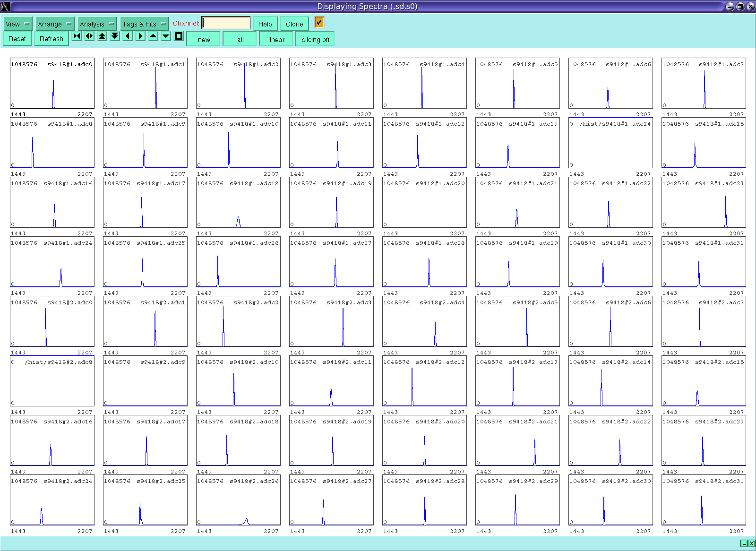The width and height of the screenshot is (756, 551).
Task: Click the s9418#2.adc24 title text
Action: (x=68, y=481)
